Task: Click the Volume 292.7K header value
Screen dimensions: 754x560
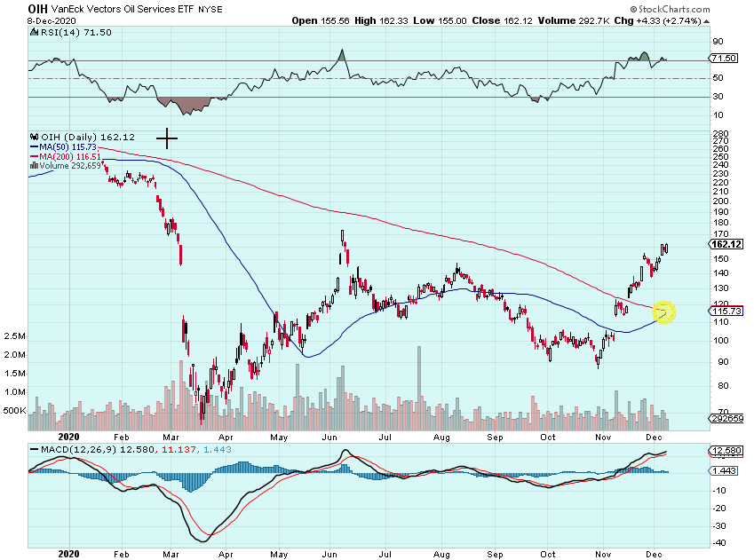Action: [574, 20]
